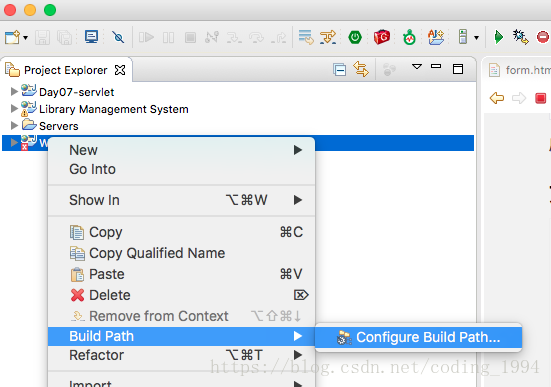
Task: Open the server icon dropdown arrow
Action: point(477,38)
